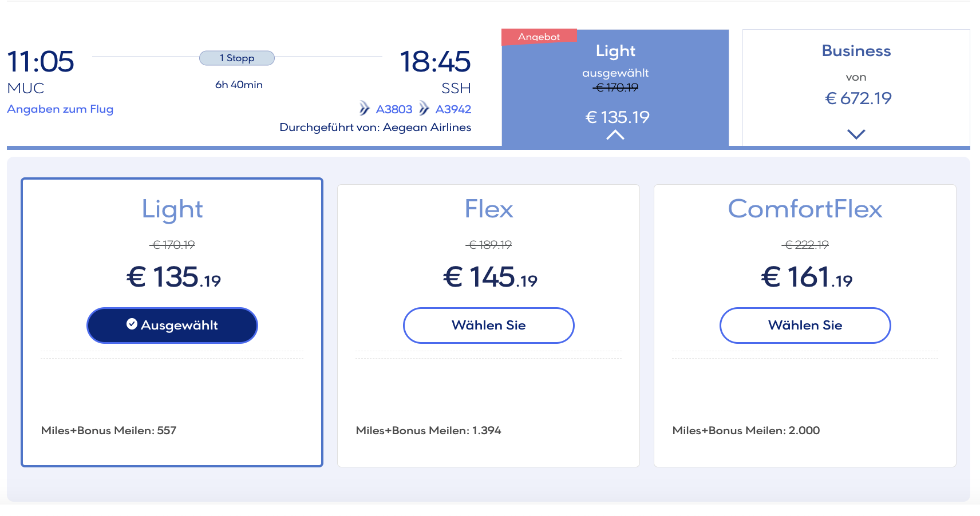Choose the Flex fare with Wählen Sie
The width and height of the screenshot is (980, 516).
(488, 326)
